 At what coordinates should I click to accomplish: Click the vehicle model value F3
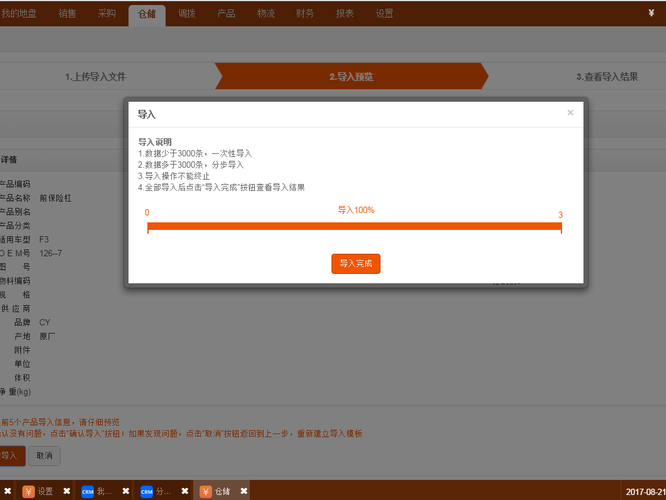point(44,240)
